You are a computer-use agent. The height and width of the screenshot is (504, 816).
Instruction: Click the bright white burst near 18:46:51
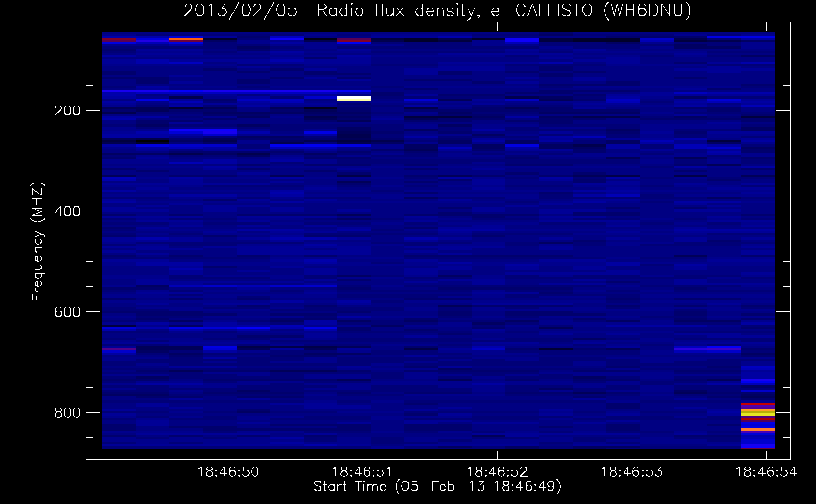(x=354, y=98)
